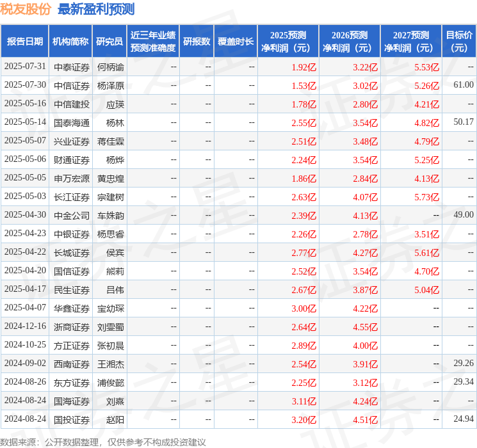The width and height of the screenshot is (477, 448).
Task: Click the 报告日期 column header
Action: (x=24, y=42)
